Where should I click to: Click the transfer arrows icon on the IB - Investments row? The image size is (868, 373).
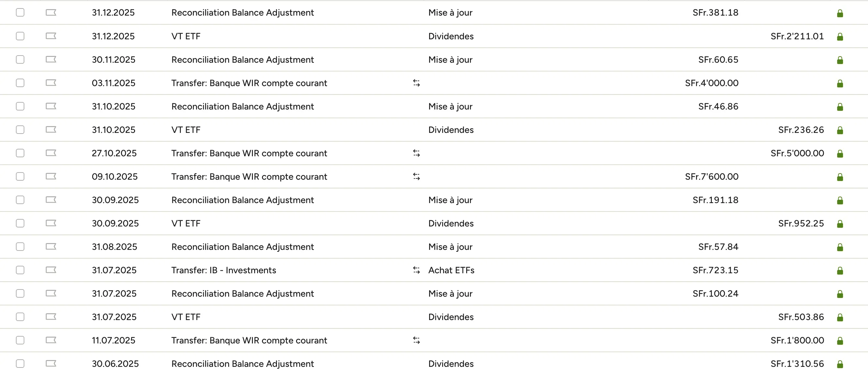pyautogui.click(x=416, y=270)
